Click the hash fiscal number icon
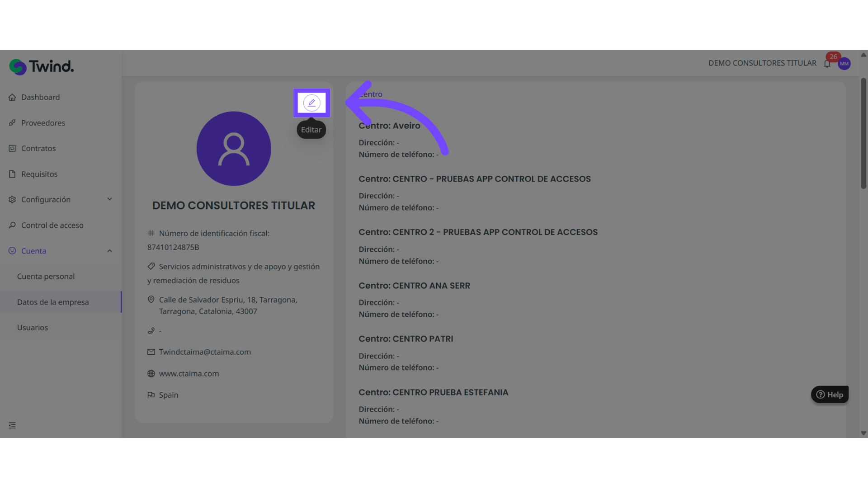 coord(151,233)
